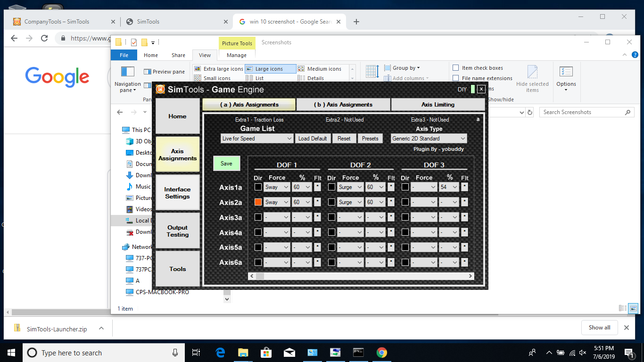Choose Extra large icons layout
The width and height of the screenshot is (644, 362).
click(x=219, y=69)
